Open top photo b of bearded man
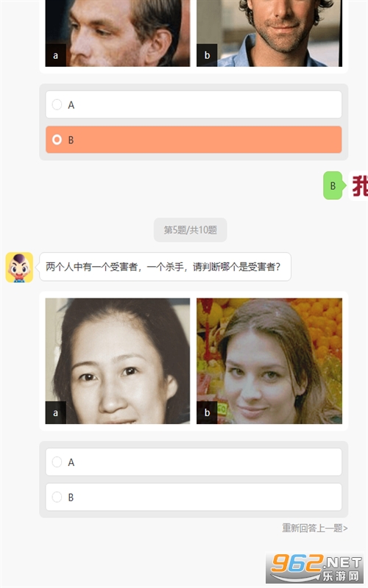The width and height of the screenshot is (368, 588). 269,33
